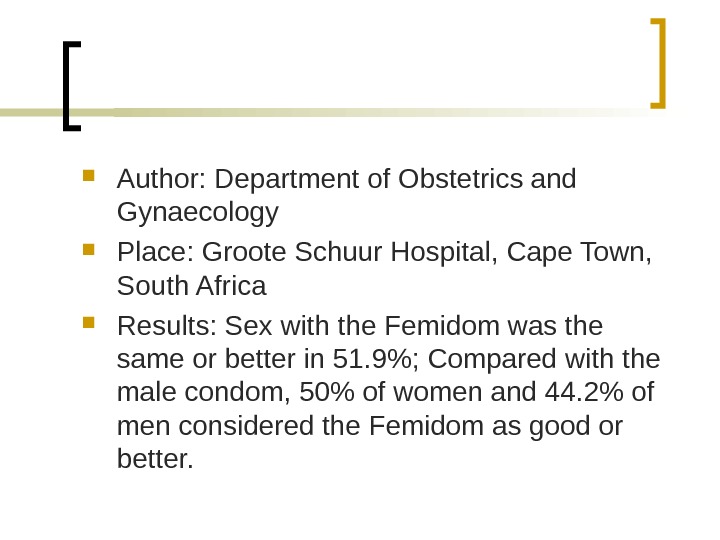
Task: Click the empty title area between the brackets
Action: [x=360, y=70]
